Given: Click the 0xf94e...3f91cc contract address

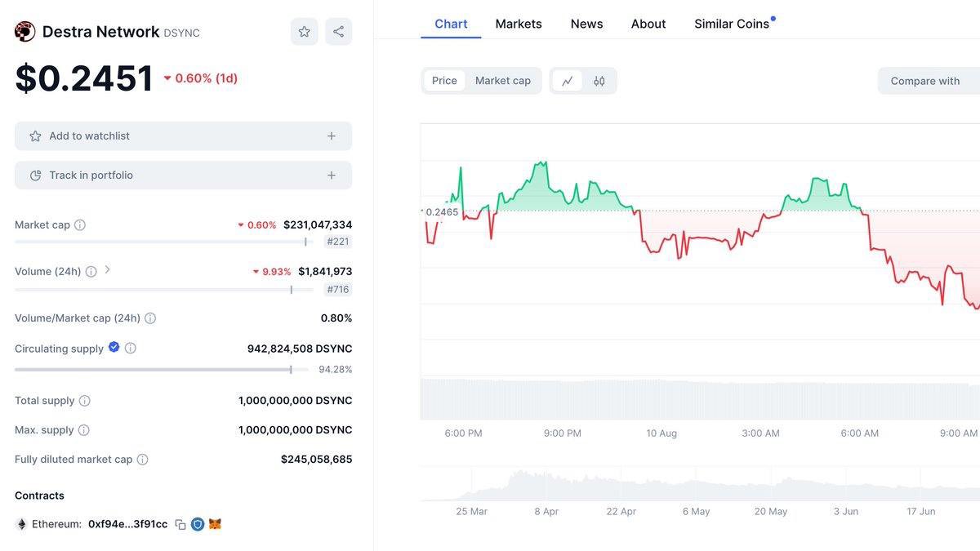Looking at the screenshot, I should [x=128, y=524].
